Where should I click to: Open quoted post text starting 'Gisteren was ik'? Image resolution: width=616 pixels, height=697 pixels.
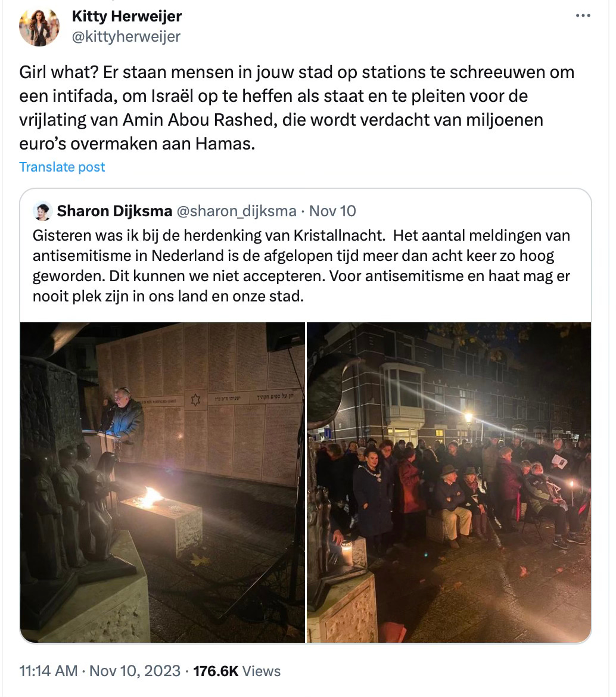[x=301, y=266]
